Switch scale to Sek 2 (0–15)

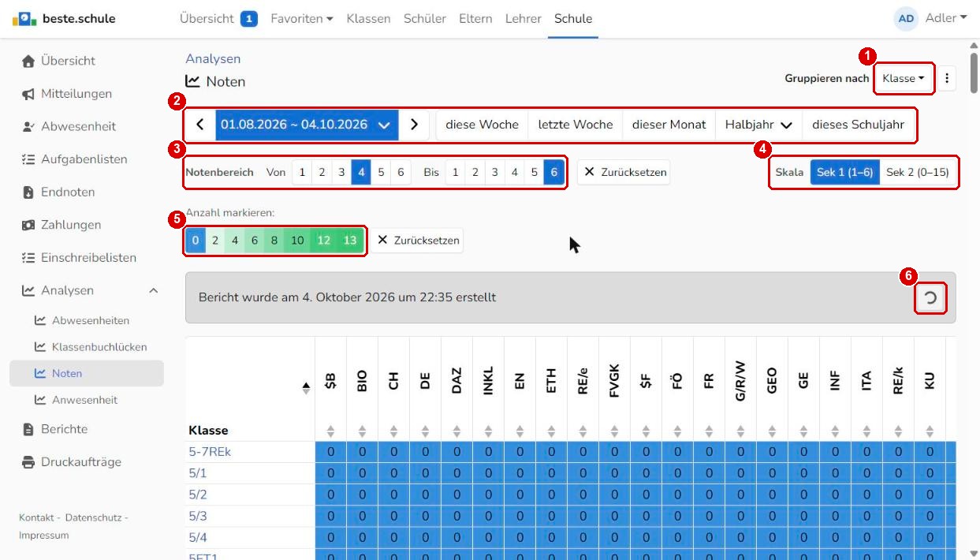(917, 172)
